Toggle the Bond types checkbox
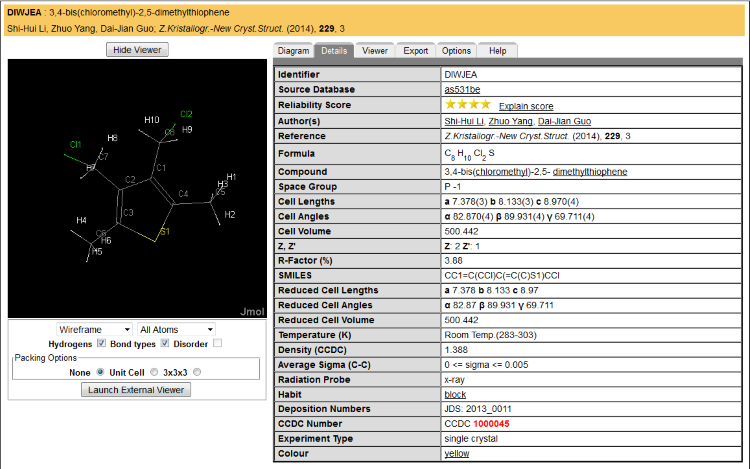750x469 pixels. 165,343
